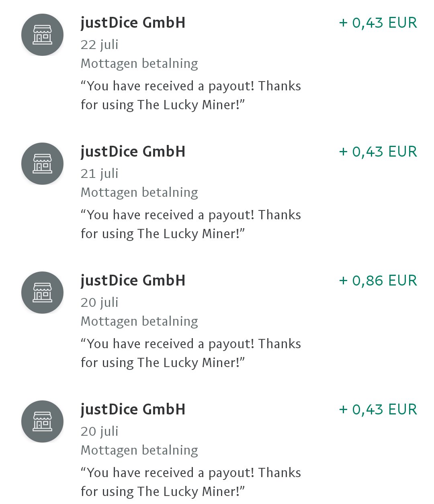This screenshot has width=434, height=504.
Task: Click the + 0,43 EUR amount for 22 juli
Action: pos(378,23)
